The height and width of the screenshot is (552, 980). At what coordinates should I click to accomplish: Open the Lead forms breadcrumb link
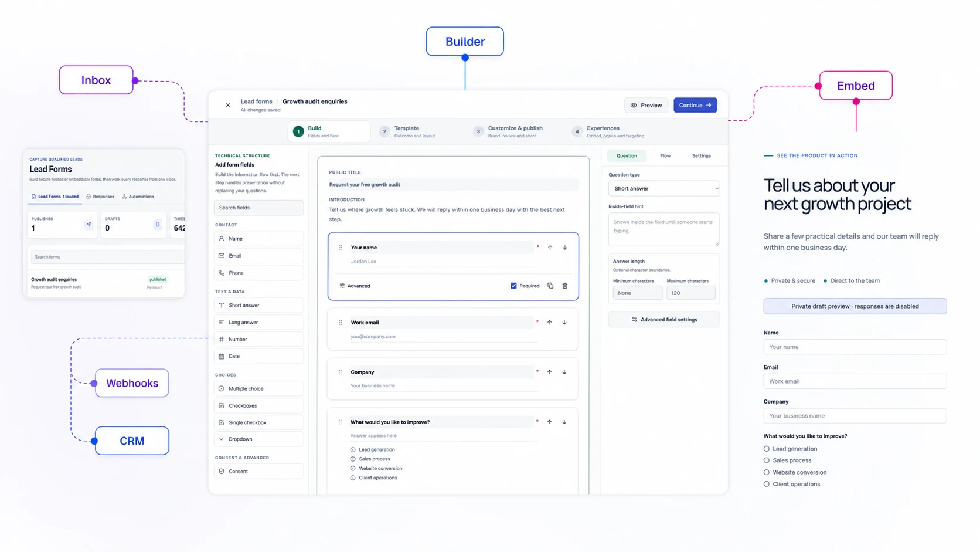tap(256, 101)
